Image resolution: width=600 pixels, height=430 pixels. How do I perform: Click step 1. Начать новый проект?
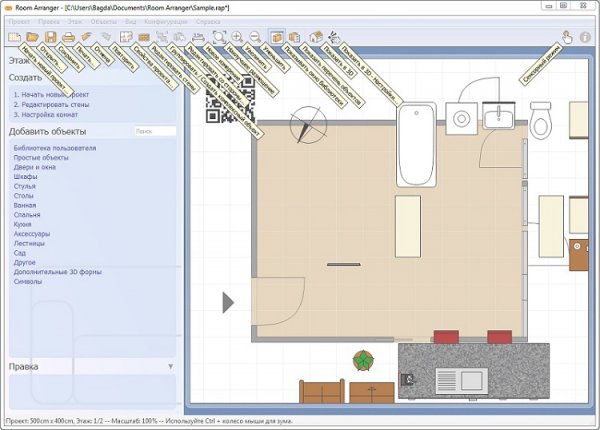point(51,94)
